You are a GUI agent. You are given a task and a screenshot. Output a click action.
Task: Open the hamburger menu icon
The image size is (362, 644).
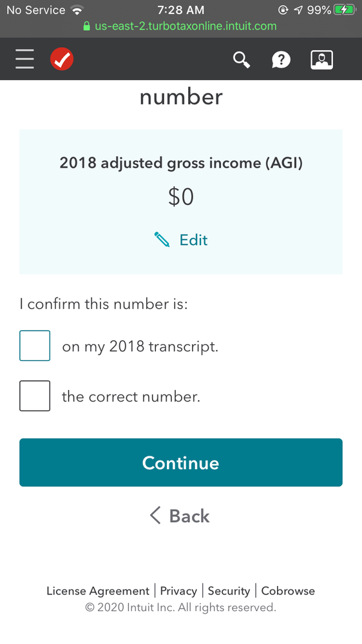point(24,59)
